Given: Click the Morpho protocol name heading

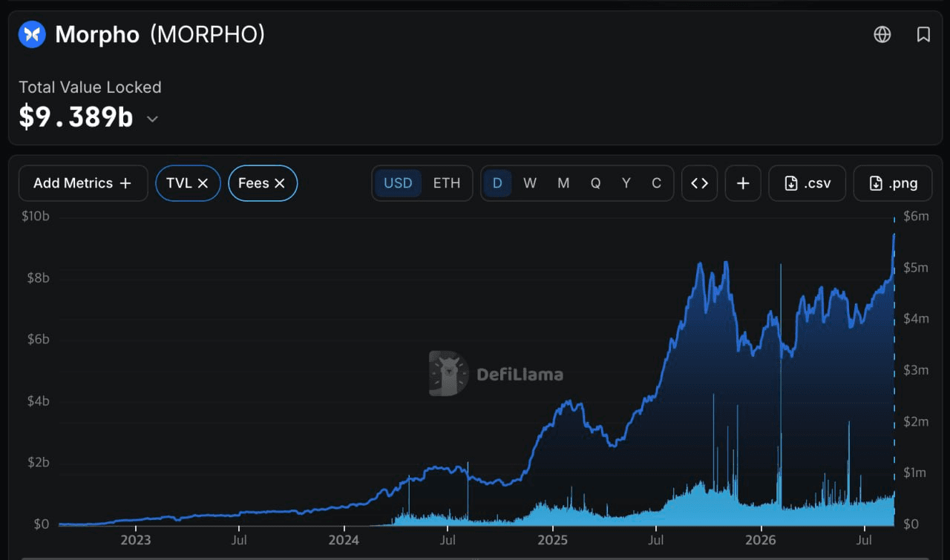Looking at the screenshot, I should [97, 34].
